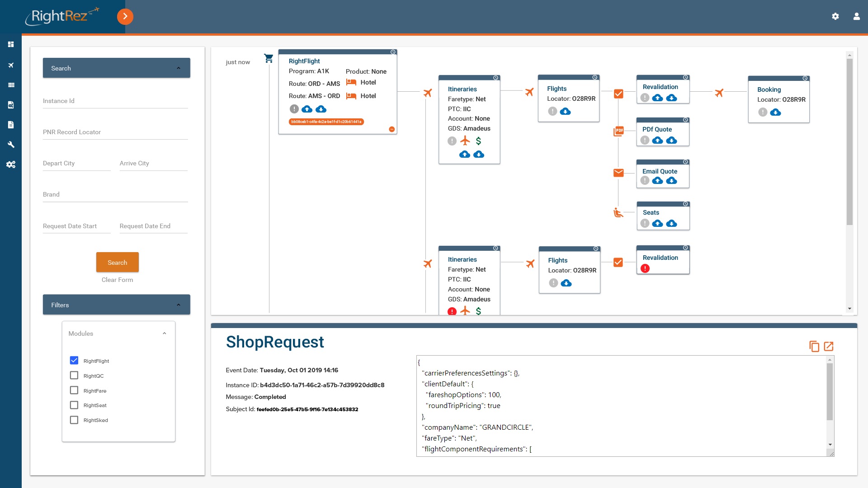The height and width of the screenshot is (488, 868).
Task: Click the Search button
Action: coord(118,263)
